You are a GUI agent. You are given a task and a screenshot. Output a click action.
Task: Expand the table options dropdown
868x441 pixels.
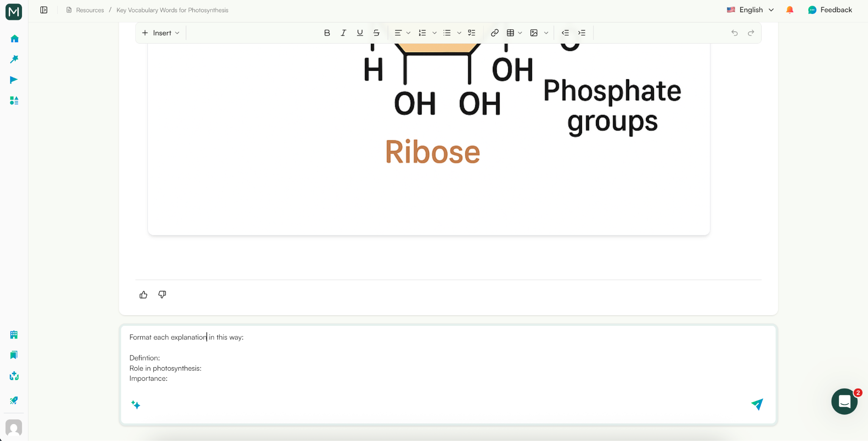[519, 33]
